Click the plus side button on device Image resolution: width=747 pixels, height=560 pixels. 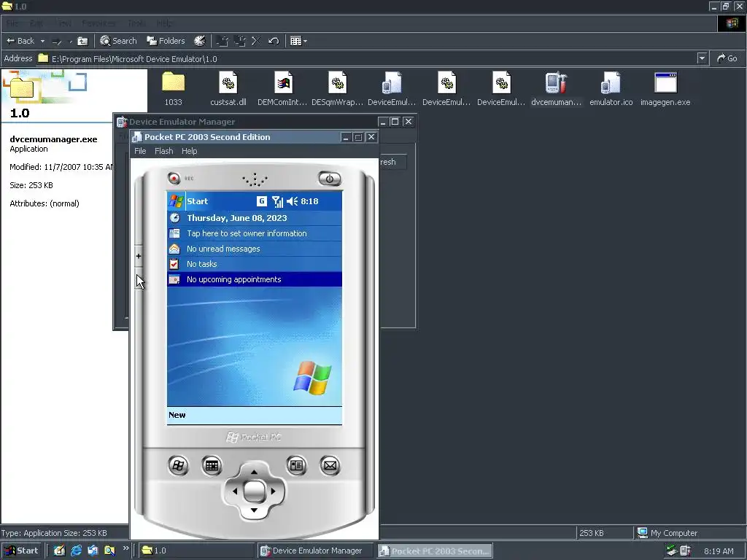pos(139,256)
